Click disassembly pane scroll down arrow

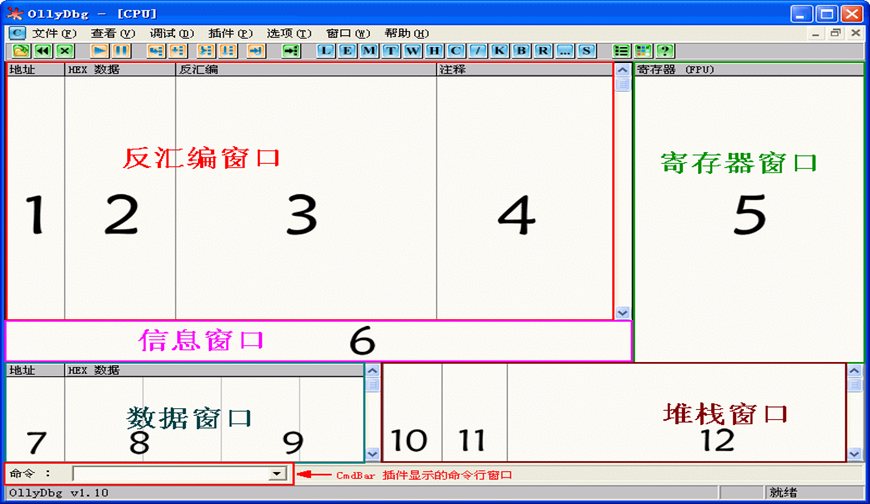pos(623,313)
